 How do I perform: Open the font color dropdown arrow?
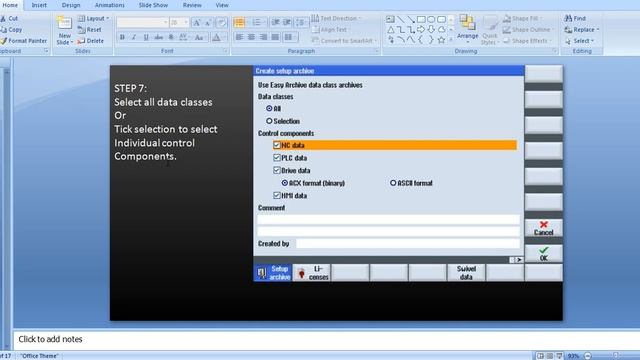coord(224,38)
